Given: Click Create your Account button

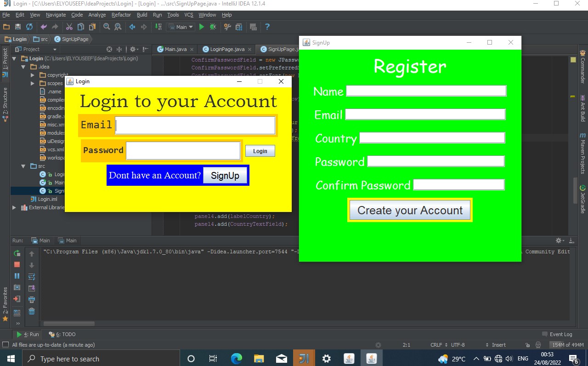Looking at the screenshot, I should point(410,210).
